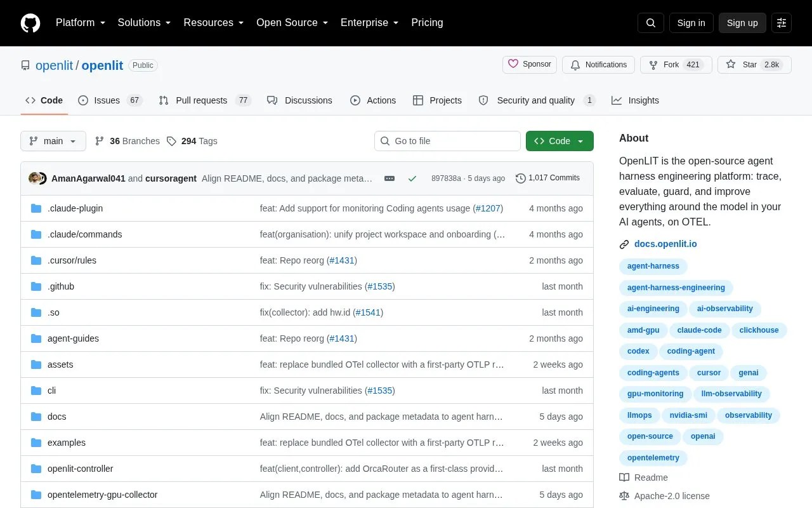Fork the openlit repository

click(x=676, y=65)
